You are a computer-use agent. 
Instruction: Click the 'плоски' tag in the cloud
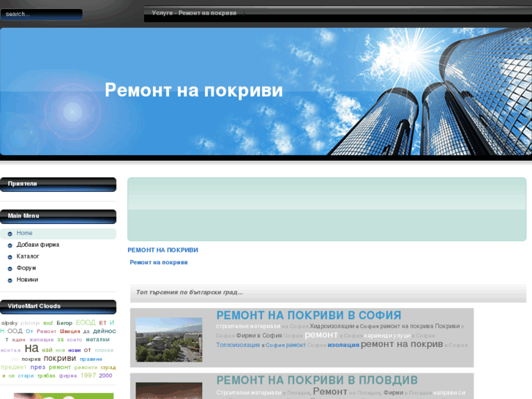click(104, 351)
